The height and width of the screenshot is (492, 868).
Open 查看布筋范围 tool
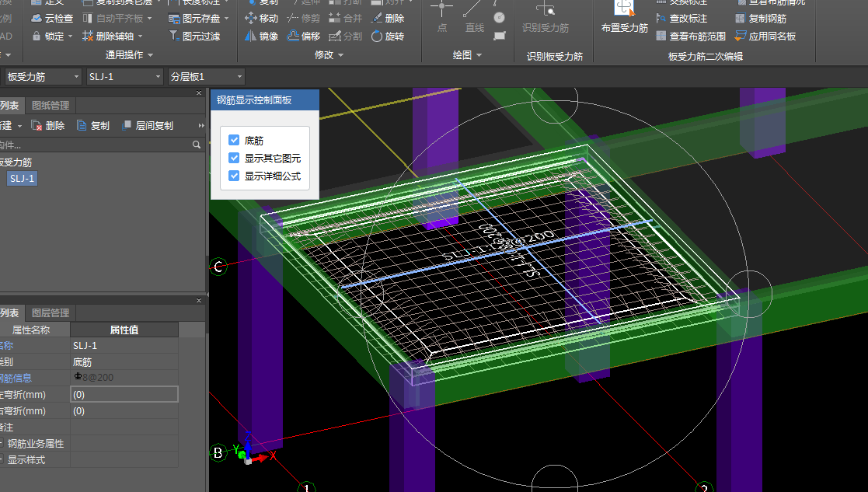pos(690,36)
